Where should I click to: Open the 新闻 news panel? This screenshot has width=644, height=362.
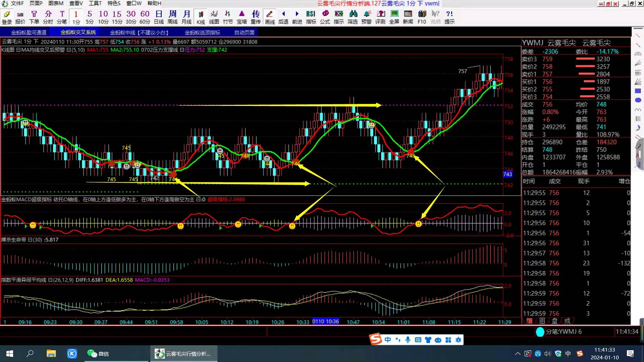pyautogui.click(x=408, y=17)
